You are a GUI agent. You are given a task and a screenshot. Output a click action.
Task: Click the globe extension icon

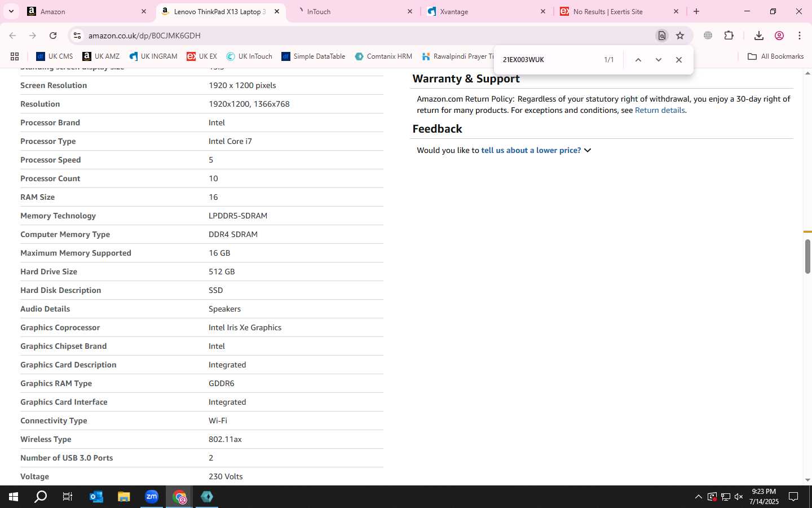(x=708, y=36)
